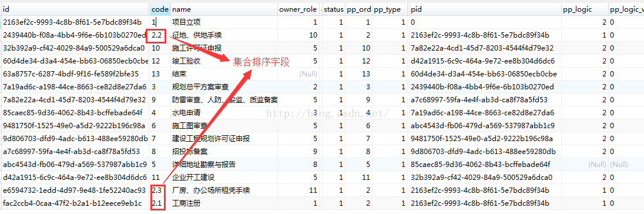644x214 pixels.
Task: Select the id column header
Action: pyautogui.click(x=75, y=9)
